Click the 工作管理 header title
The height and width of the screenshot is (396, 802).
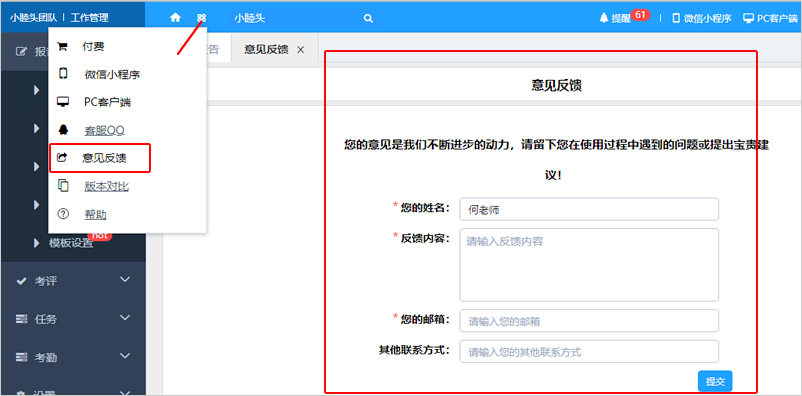tap(90, 18)
